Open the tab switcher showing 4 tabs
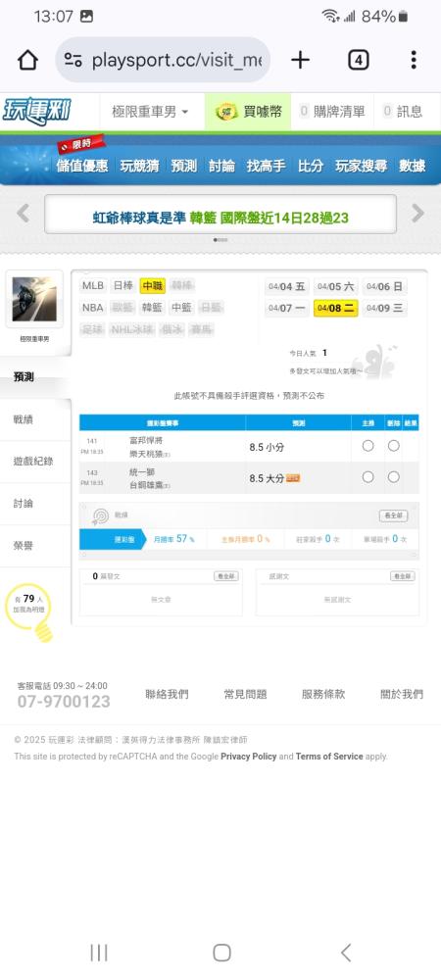 tap(358, 60)
